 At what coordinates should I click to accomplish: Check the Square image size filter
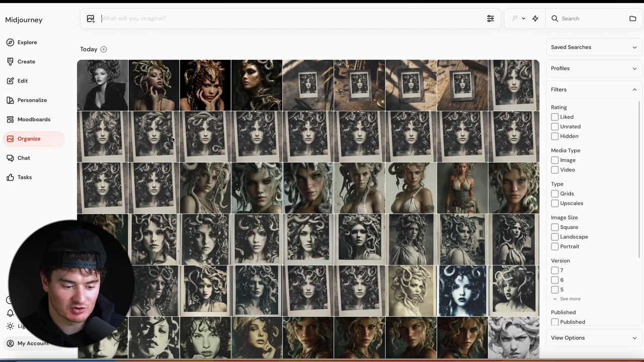554,227
